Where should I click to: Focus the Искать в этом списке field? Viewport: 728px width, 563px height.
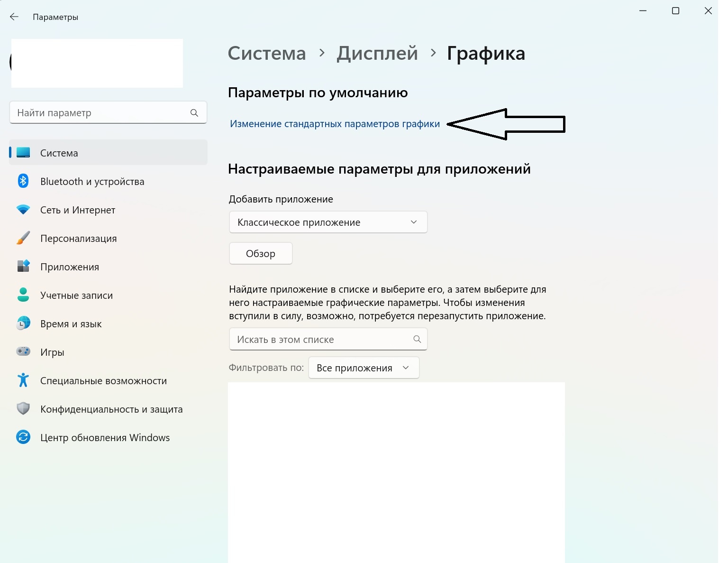[x=328, y=339]
